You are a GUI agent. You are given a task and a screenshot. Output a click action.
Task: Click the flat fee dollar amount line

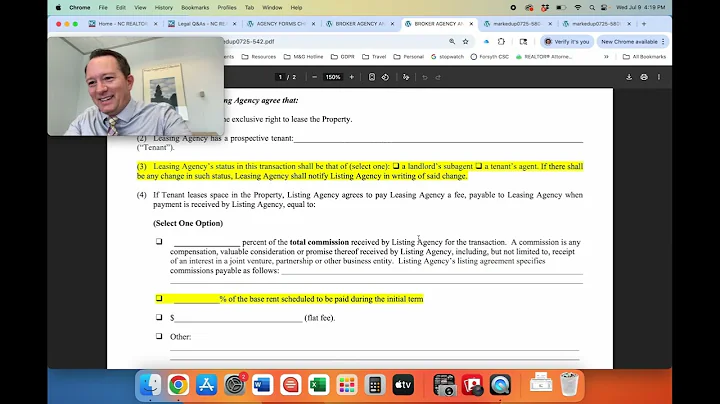click(x=238, y=318)
